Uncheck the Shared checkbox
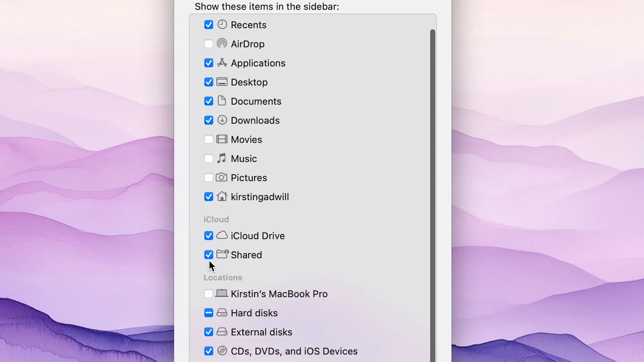 [x=209, y=255]
